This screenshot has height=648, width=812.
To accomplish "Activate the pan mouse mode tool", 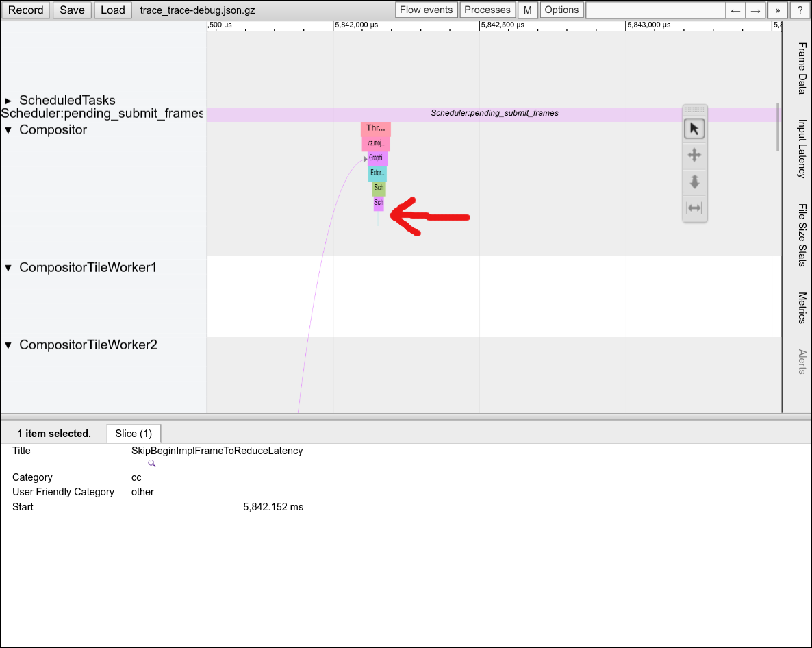I will 694,155.
